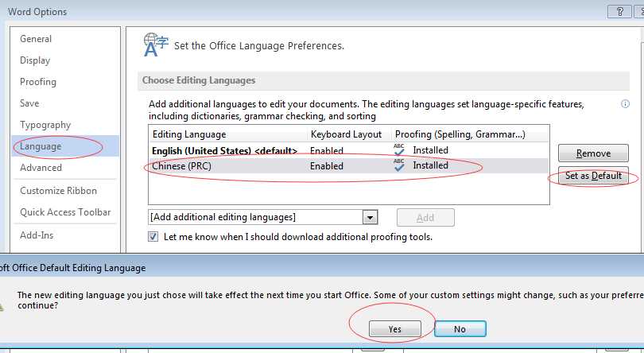Open Customize Ribbon settings

[x=58, y=191]
